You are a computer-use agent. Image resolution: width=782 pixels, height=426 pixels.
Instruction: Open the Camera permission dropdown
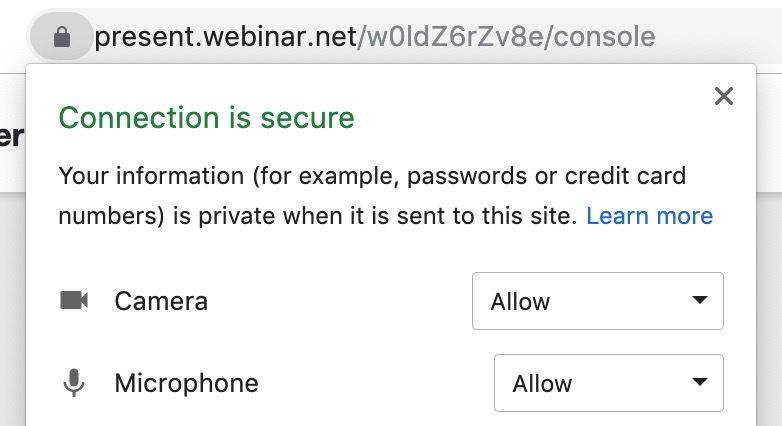pos(597,301)
